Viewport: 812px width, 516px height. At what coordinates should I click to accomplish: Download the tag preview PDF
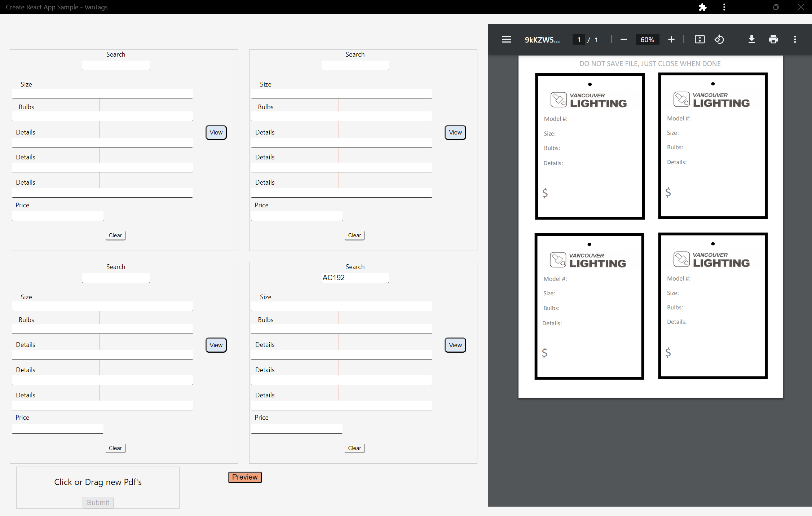(752, 39)
